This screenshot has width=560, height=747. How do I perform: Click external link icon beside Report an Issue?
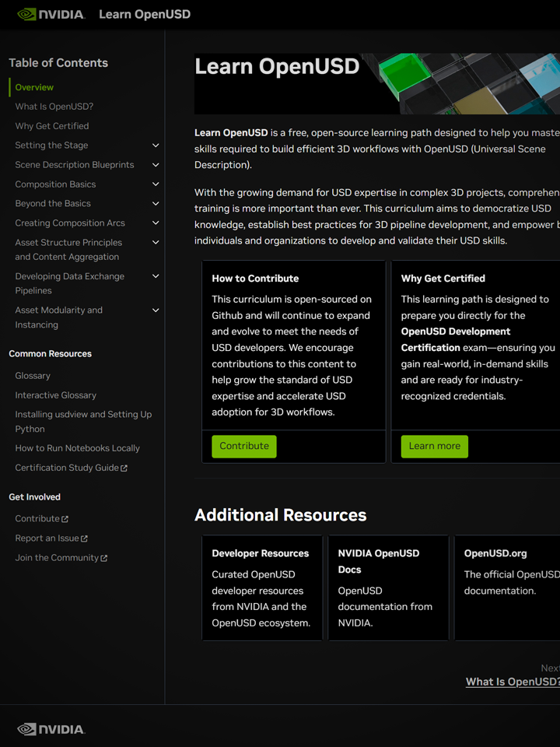click(84, 538)
